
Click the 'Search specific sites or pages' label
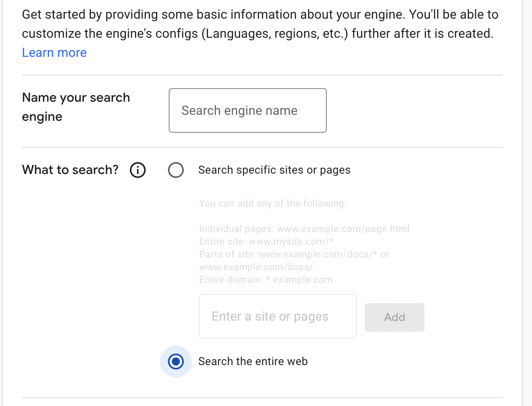point(274,170)
